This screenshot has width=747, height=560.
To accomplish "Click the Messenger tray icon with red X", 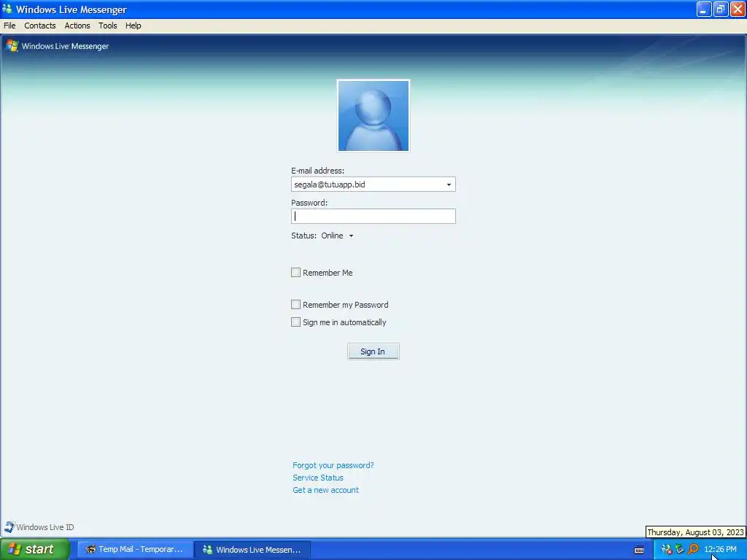I will (x=667, y=550).
